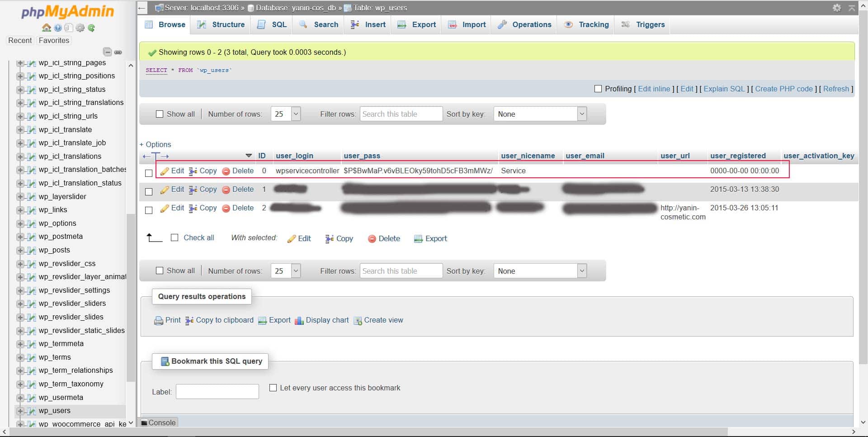Click Copy icon in row ID 2
This screenshot has height=437, width=868.
[193, 208]
